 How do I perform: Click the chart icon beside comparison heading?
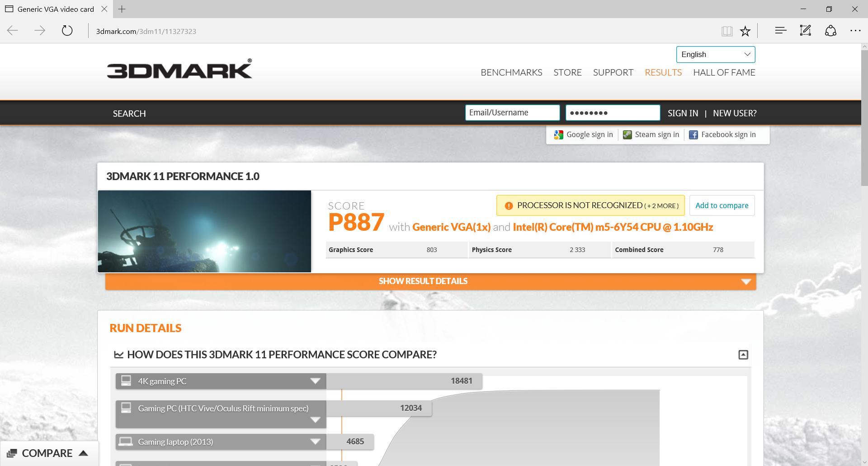(x=119, y=355)
